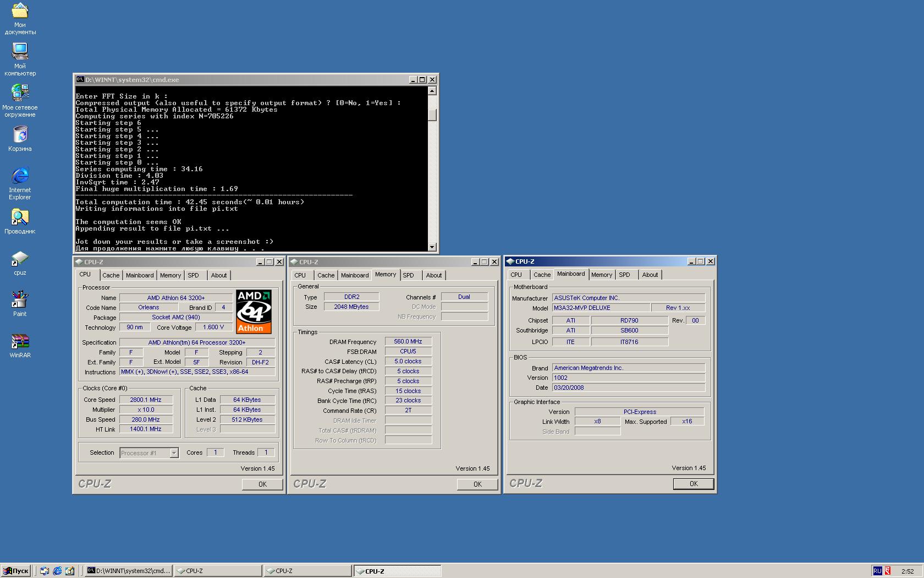Click the M3A32-MVP DELUXE model field
Viewport: 924px width, 578px height.
click(601, 308)
